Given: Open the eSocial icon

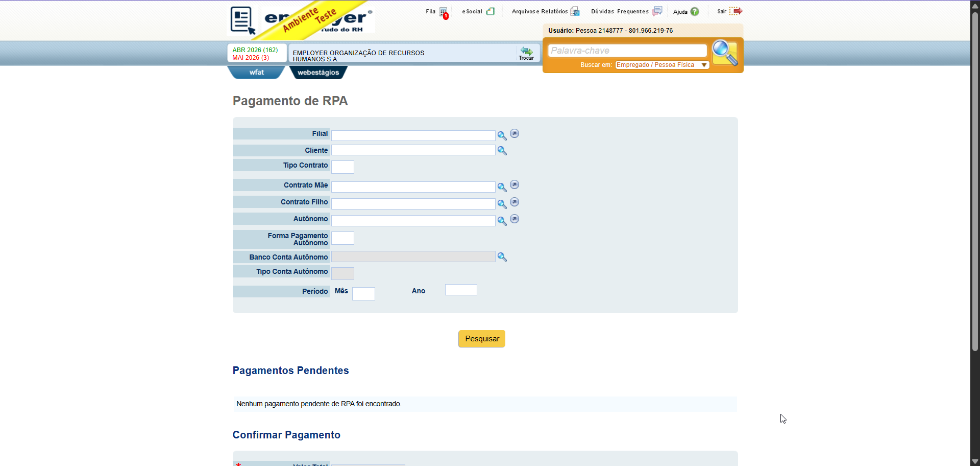Looking at the screenshot, I should tap(491, 11).
